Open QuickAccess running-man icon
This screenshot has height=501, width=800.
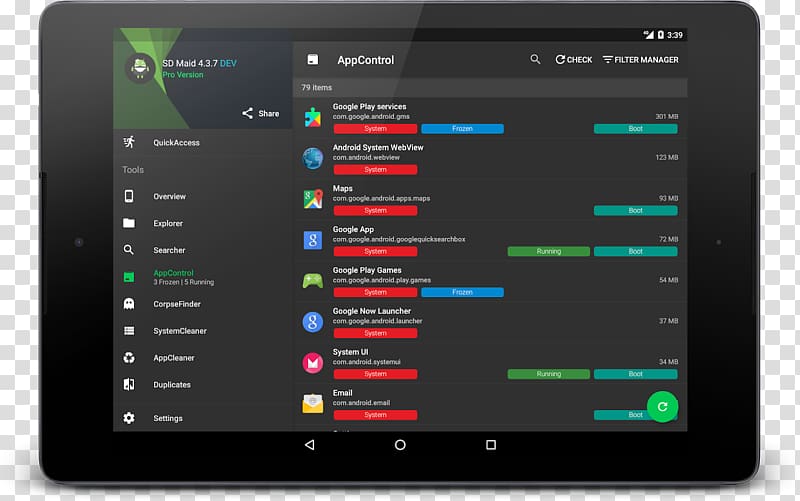(129, 142)
